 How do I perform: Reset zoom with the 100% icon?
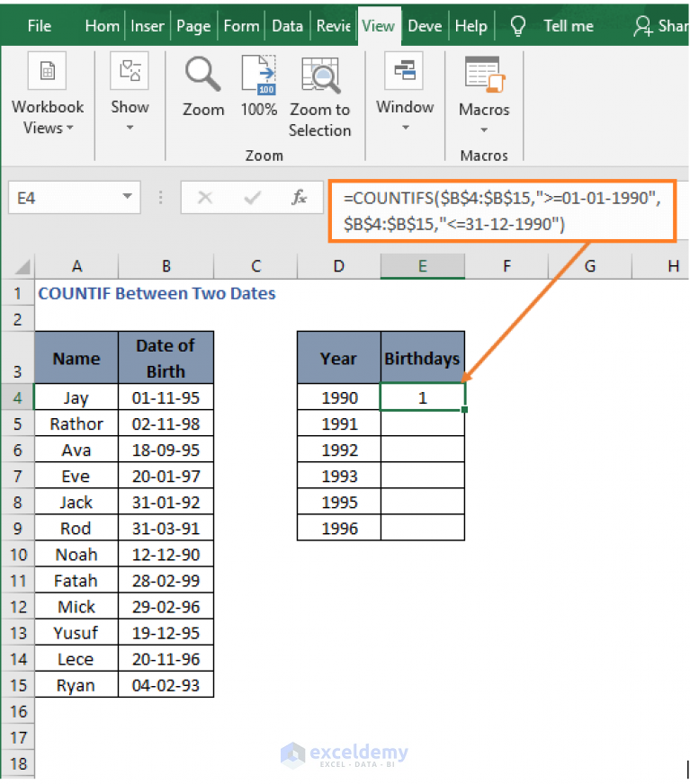pyautogui.click(x=259, y=75)
